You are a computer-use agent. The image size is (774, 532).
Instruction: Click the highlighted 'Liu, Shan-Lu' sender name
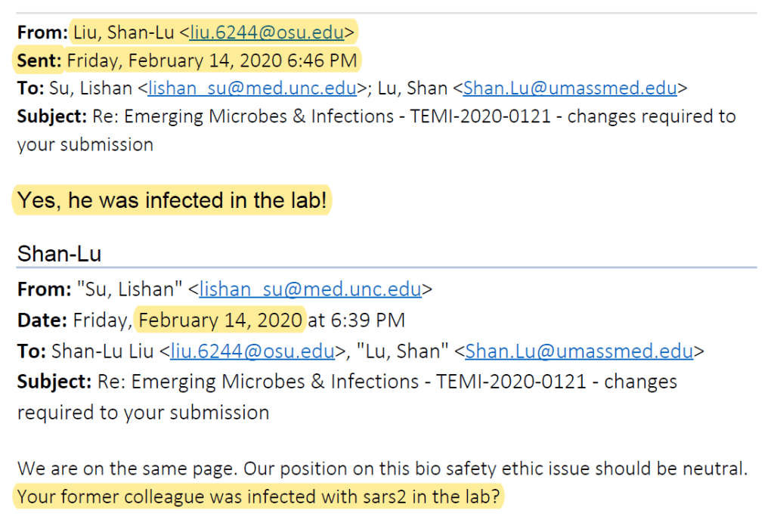(122, 32)
